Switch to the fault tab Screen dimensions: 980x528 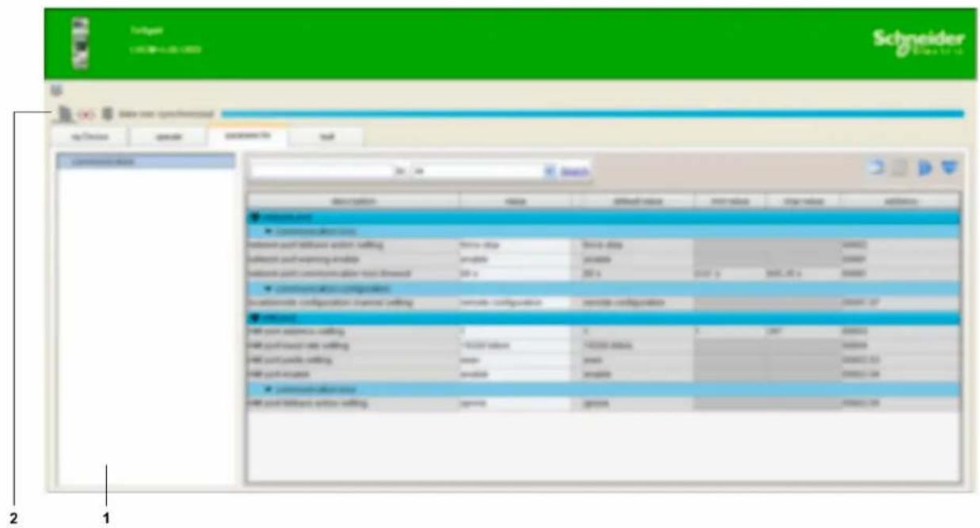326,137
